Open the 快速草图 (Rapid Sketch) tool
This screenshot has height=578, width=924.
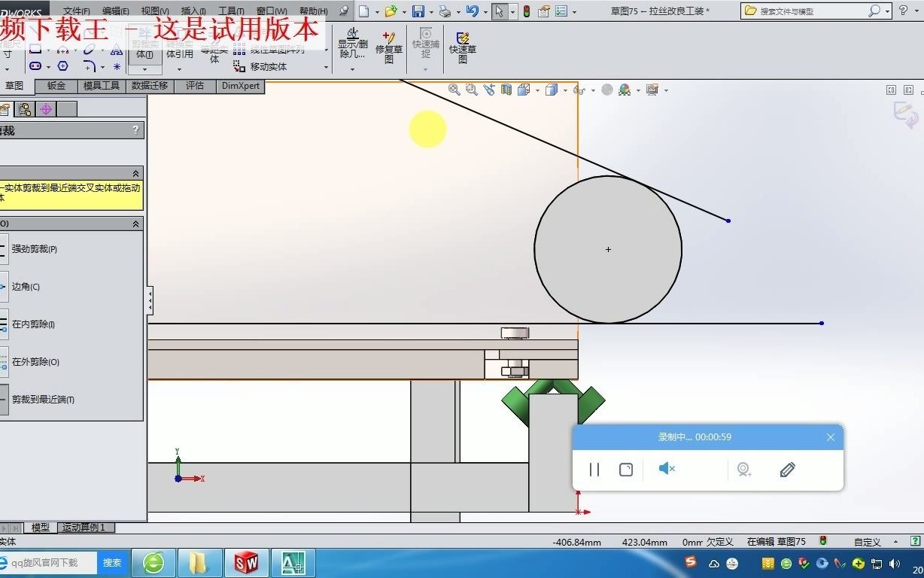click(462, 47)
